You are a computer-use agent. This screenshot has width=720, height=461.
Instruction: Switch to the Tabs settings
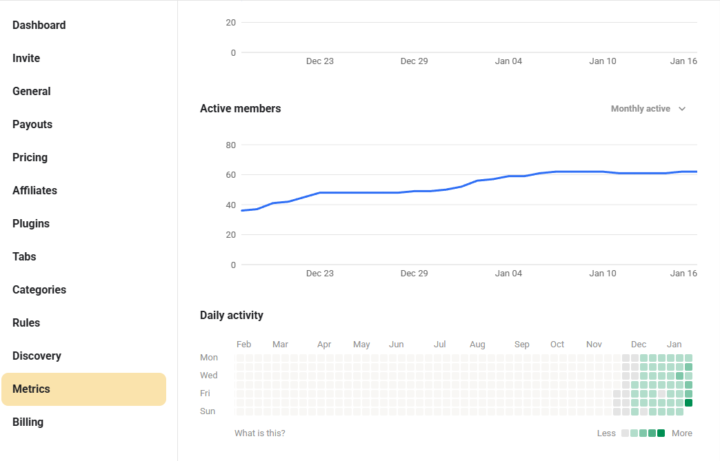point(24,256)
